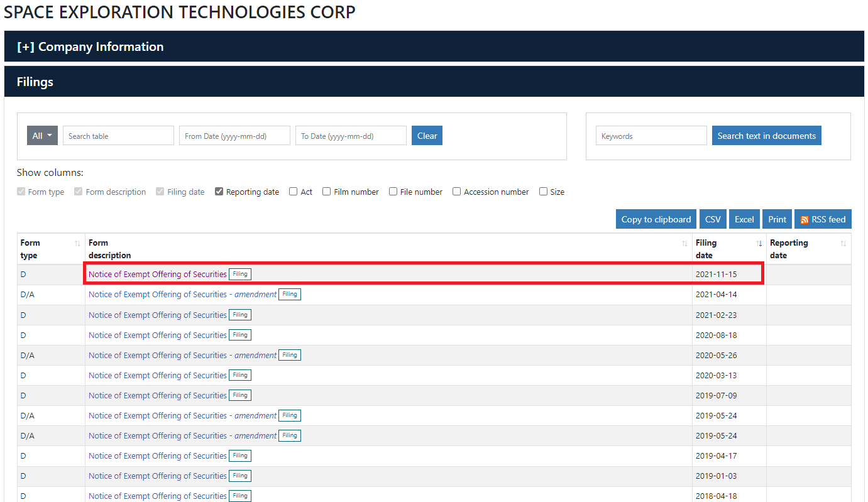Toggle Filing date sort order arrows
The image size is (868, 502).
pyautogui.click(x=759, y=243)
